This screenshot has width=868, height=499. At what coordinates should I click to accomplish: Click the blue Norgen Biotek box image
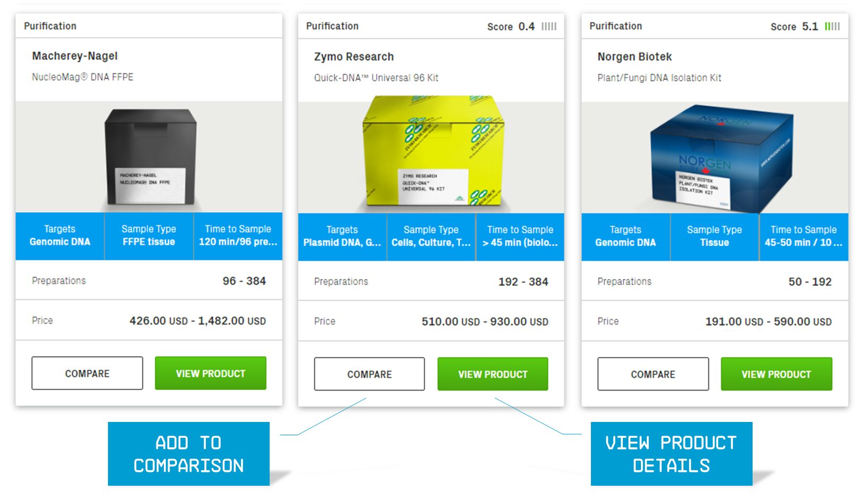point(721,158)
